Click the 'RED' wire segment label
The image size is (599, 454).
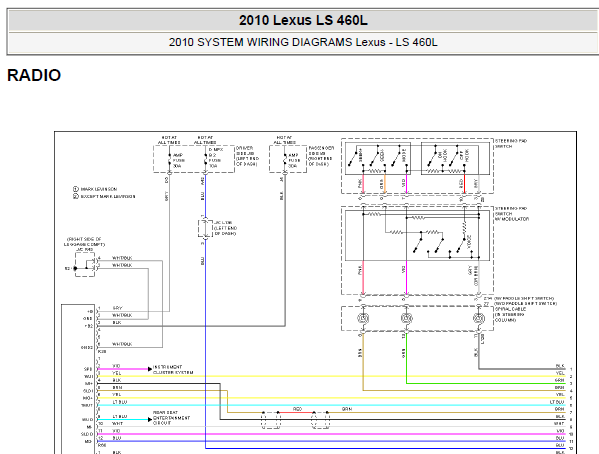(x=298, y=409)
